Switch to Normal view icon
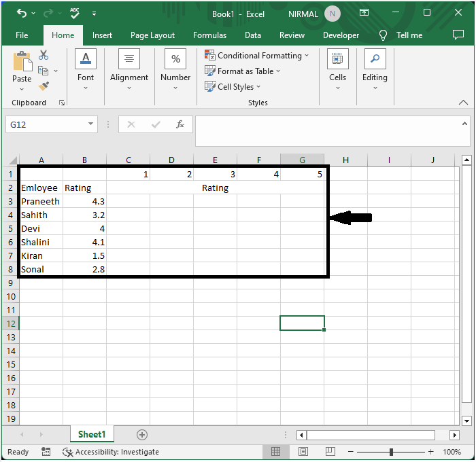476x462 pixels. [x=275, y=452]
